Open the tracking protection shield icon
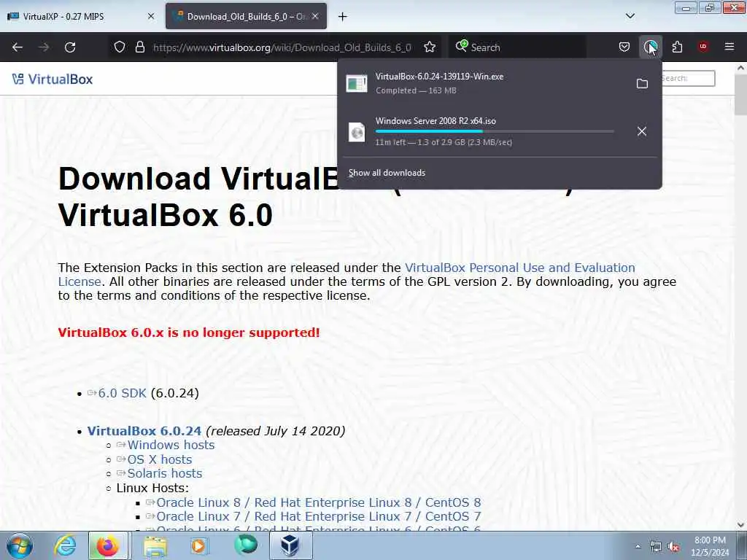Screen dimensions: 747x560 pyautogui.click(x=120, y=47)
